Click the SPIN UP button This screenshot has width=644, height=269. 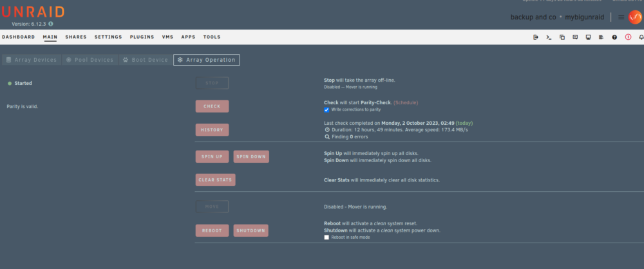pos(212,156)
